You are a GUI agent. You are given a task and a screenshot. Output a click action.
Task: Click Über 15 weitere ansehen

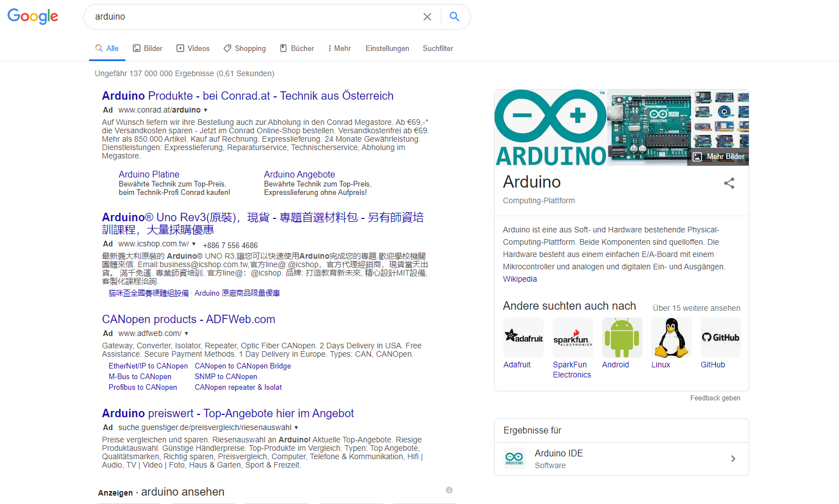point(696,308)
